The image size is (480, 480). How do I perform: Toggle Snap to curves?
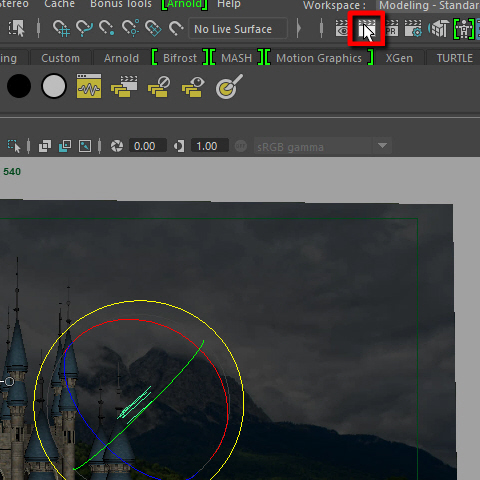[84, 28]
